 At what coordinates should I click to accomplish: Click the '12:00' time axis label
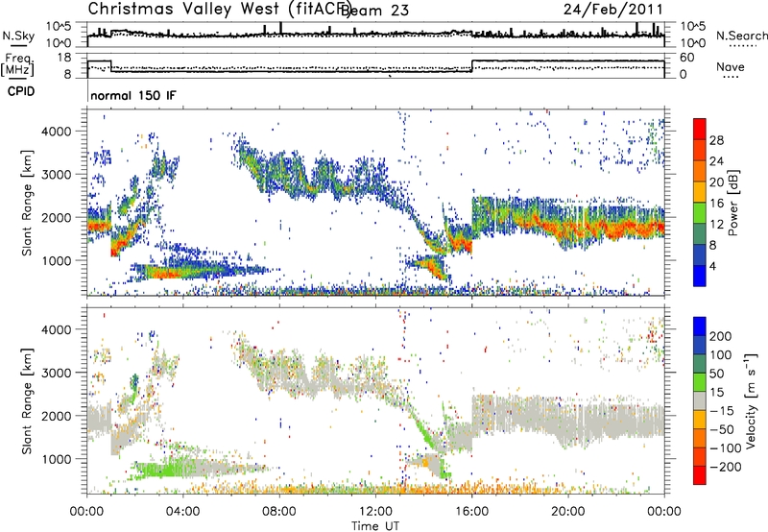click(x=375, y=512)
